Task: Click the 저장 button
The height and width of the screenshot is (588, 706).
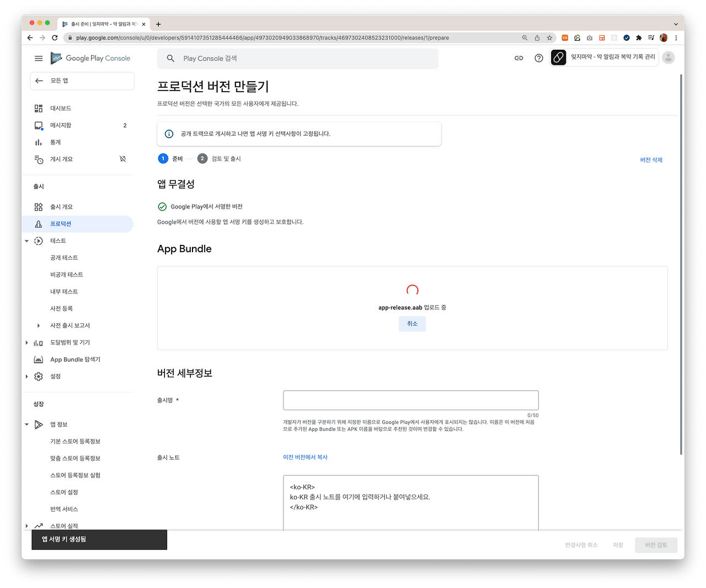Action: pyautogui.click(x=618, y=545)
